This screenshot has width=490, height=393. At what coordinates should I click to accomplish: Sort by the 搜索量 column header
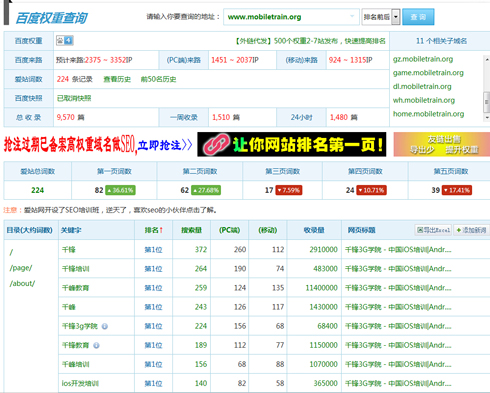[191, 230]
